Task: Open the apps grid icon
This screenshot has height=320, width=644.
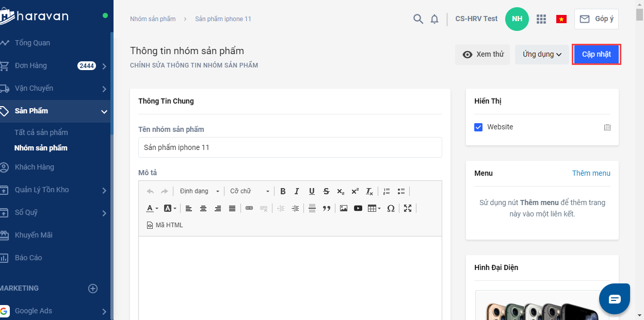Action: coord(541,19)
